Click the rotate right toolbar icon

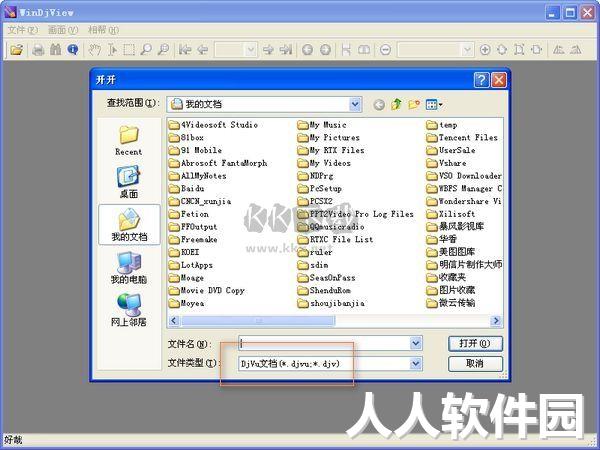[x=576, y=50]
